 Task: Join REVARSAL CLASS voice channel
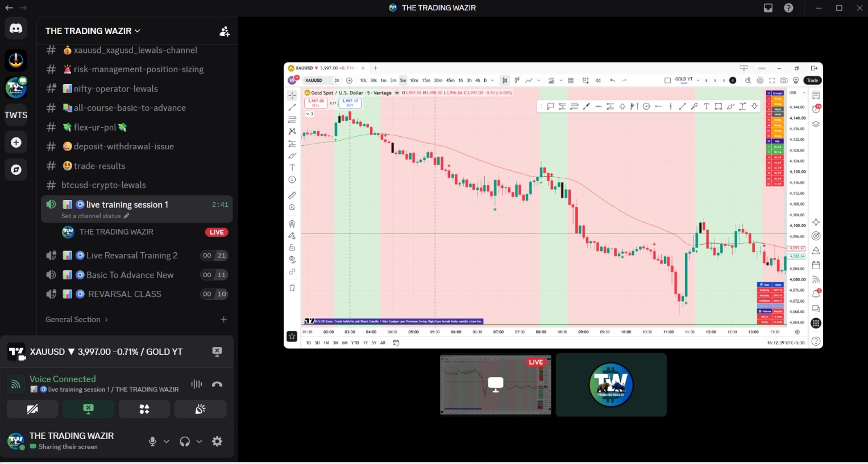[x=137, y=294]
